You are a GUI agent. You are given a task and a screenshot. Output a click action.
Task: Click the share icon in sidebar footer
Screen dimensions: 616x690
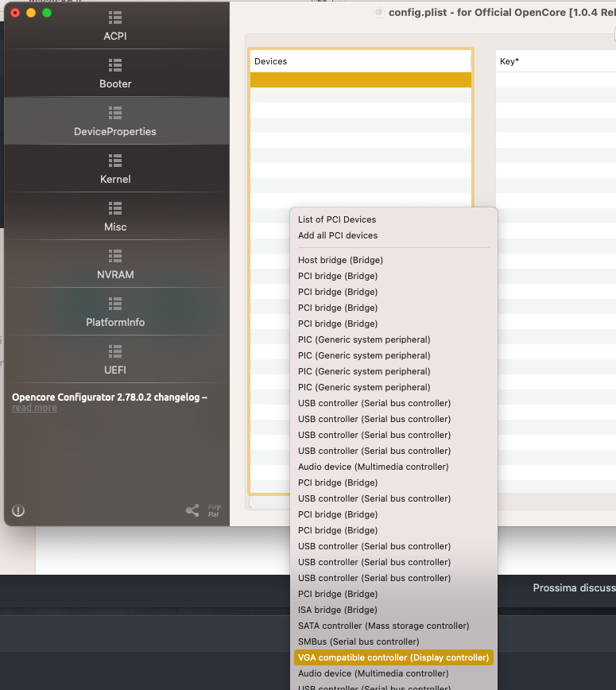(192, 510)
